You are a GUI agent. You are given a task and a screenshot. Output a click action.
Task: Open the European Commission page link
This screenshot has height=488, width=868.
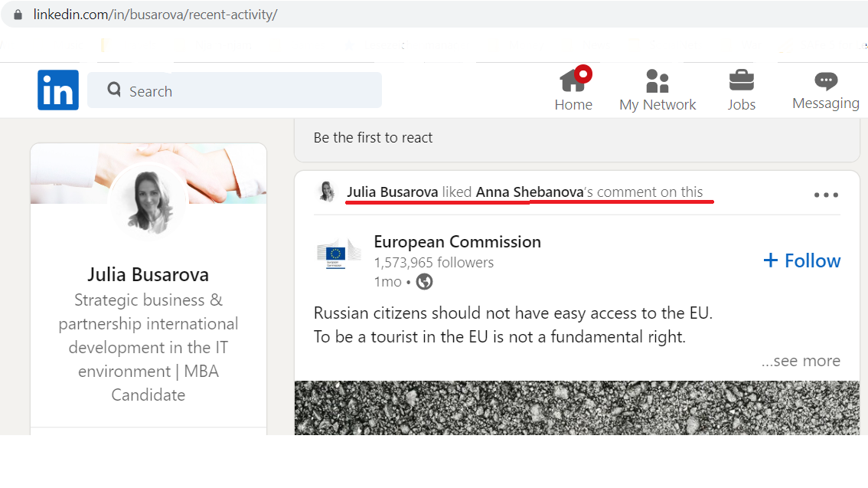pyautogui.click(x=457, y=241)
